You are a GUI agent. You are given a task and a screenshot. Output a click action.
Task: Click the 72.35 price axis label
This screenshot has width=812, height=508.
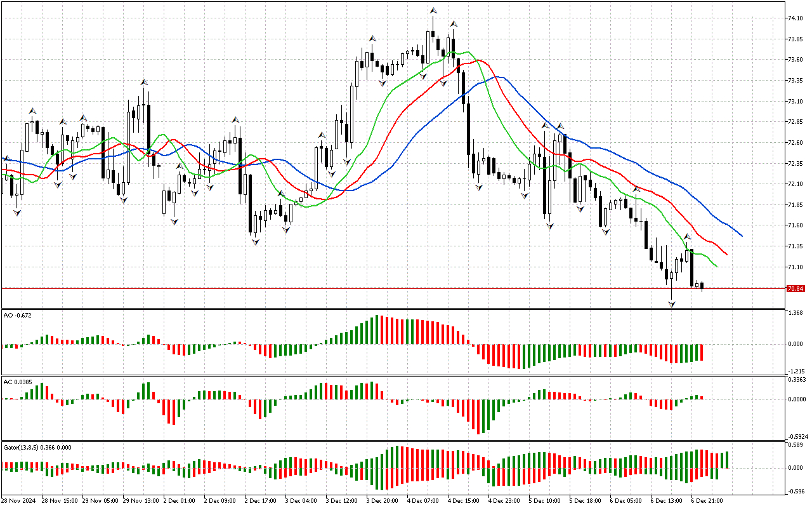tap(796, 164)
